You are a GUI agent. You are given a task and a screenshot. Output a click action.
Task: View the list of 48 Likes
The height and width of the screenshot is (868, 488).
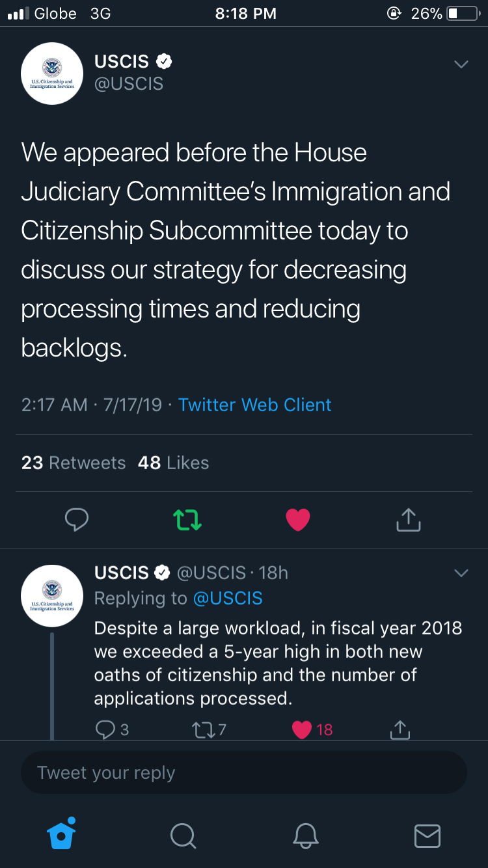tap(174, 463)
